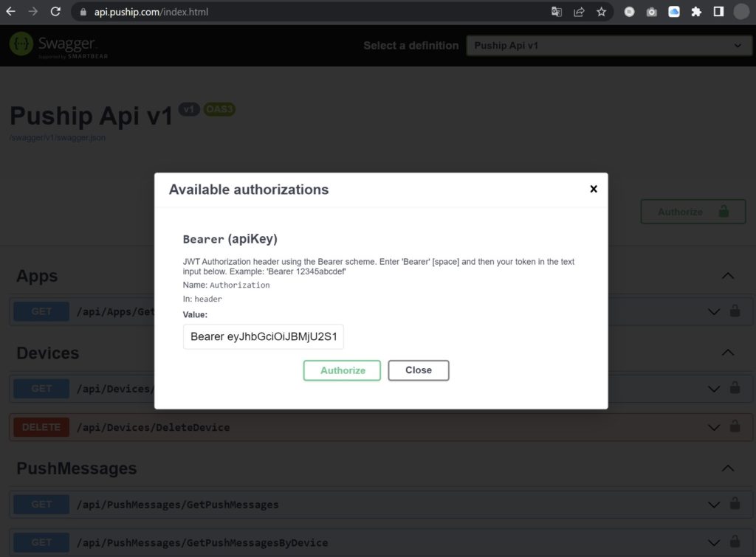Screen dimensions: 756x557
Task: Click the Puship Api v1 title
Action: click(91, 116)
